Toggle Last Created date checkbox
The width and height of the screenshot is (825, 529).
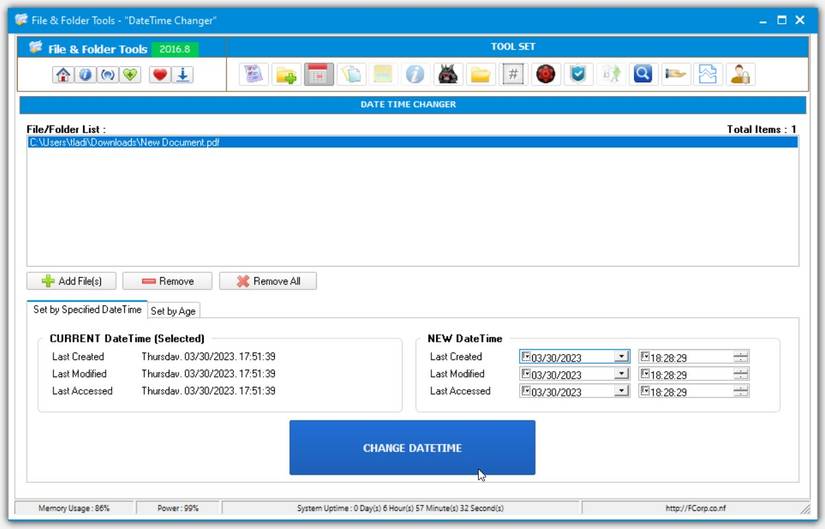pyautogui.click(x=525, y=356)
